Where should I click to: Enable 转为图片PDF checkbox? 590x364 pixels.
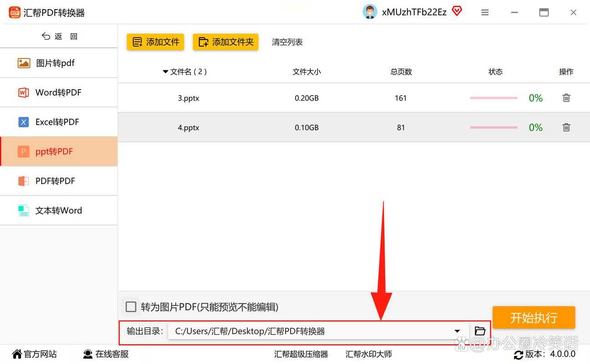coord(131,307)
